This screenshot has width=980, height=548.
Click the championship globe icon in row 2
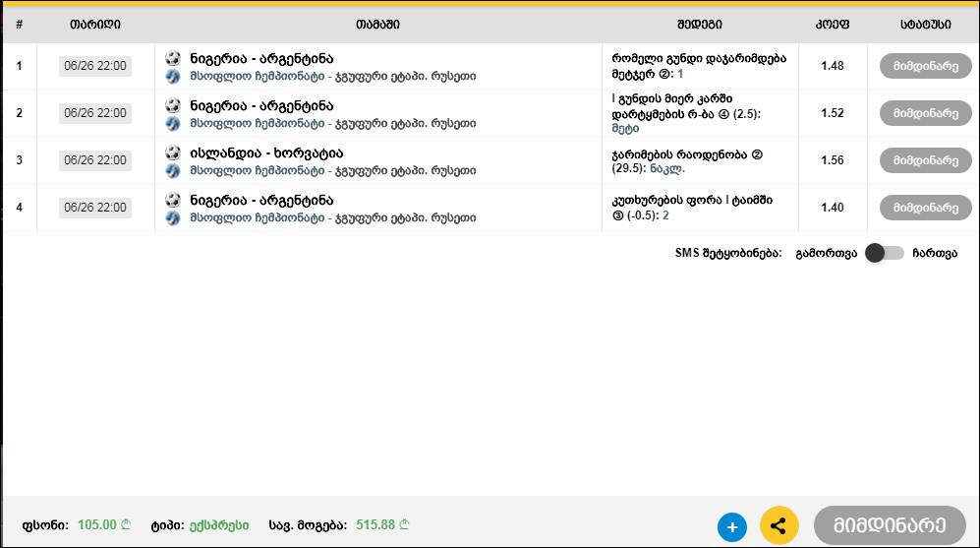[173, 123]
